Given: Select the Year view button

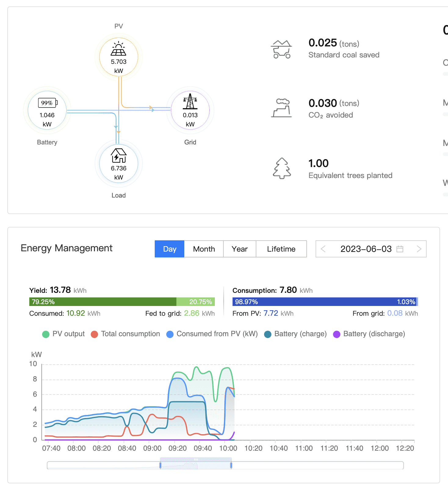Looking at the screenshot, I should (x=240, y=249).
